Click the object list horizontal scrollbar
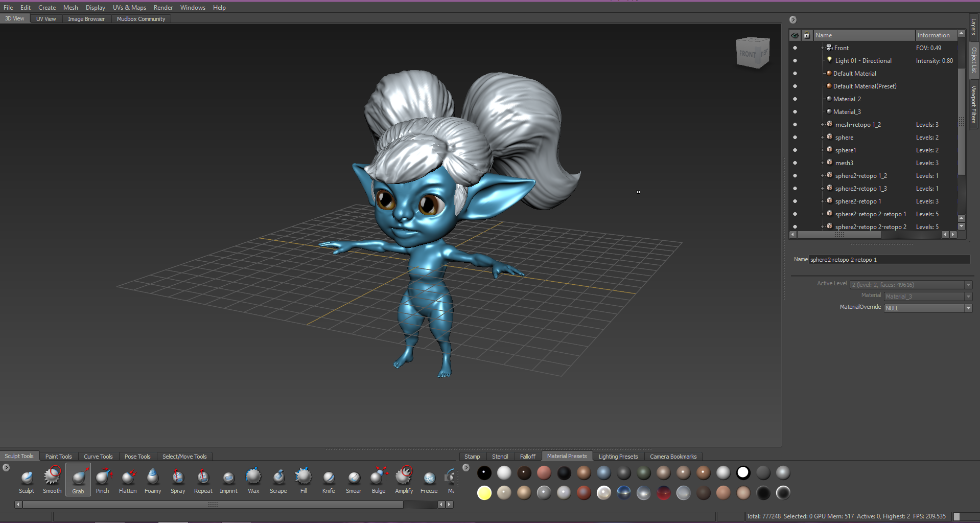This screenshot has height=523, width=980. [839, 235]
